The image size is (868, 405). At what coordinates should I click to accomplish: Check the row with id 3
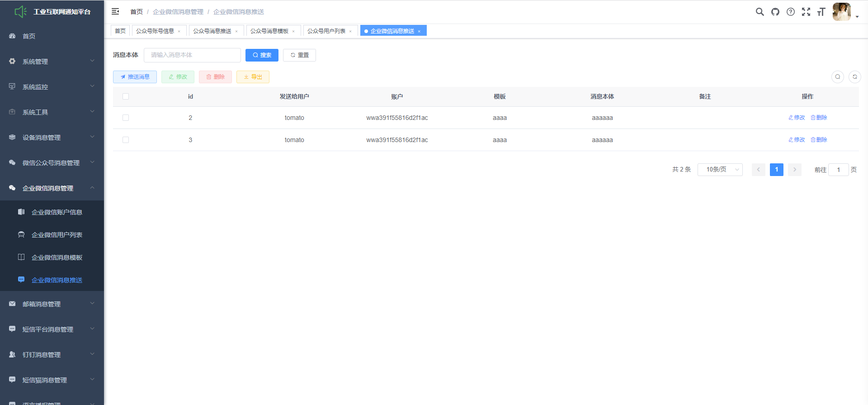(x=126, y=140)
